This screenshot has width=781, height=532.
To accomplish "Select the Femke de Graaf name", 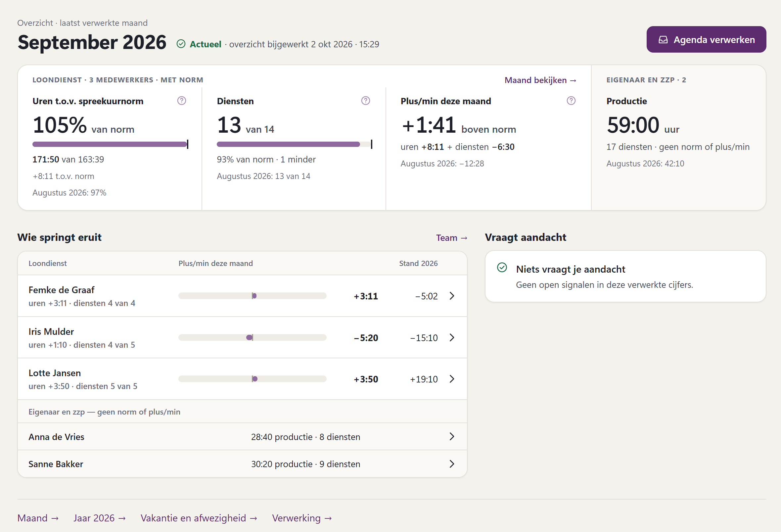I will [x=62, y=290].
